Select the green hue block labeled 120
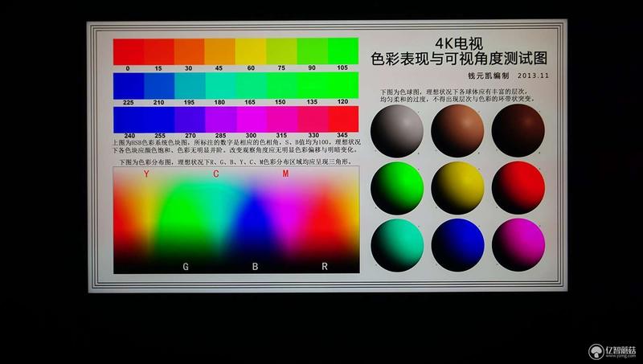This screenshot has height=364, width=643. 343,85
